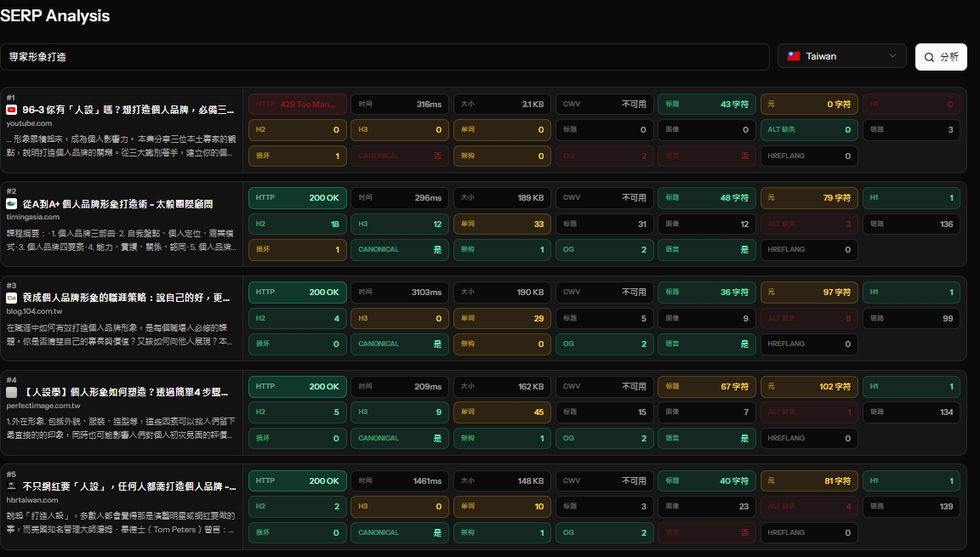This screenshot has height=557, width=980.
Task: Click the 296ms time cell
Action: 400,198
